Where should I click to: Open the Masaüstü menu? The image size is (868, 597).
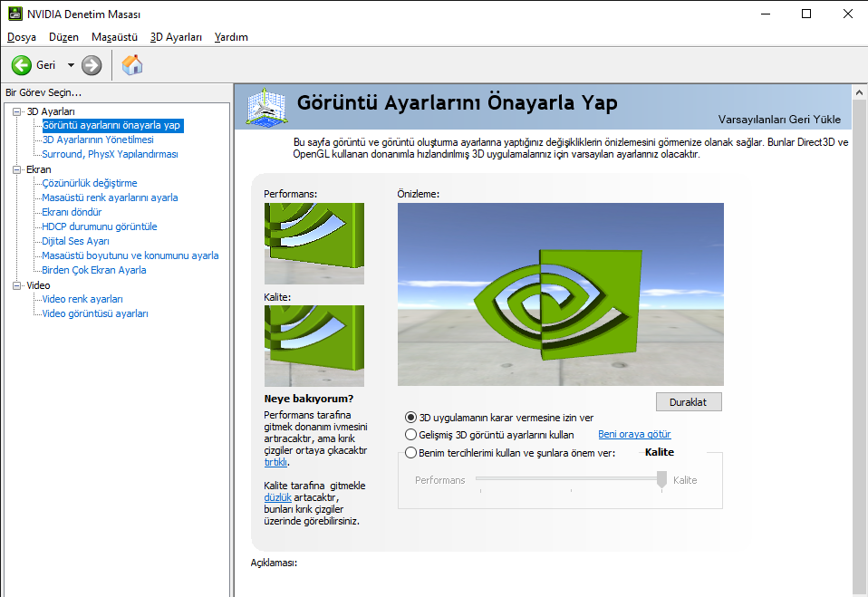(x=114, y=37)
